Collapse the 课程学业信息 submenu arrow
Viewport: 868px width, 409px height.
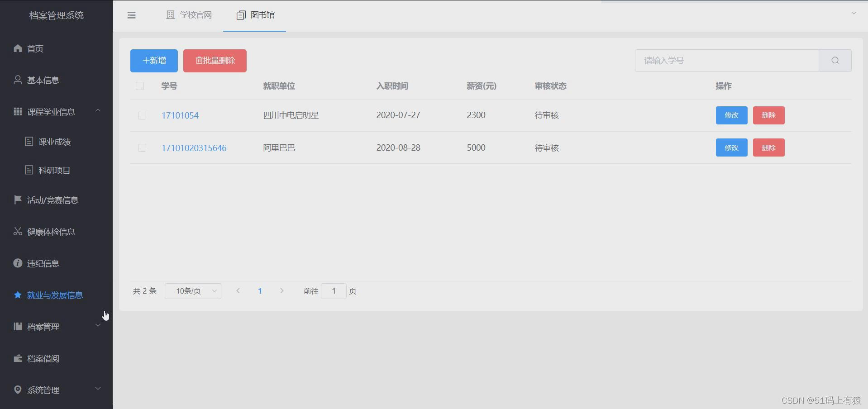(98, 111)
